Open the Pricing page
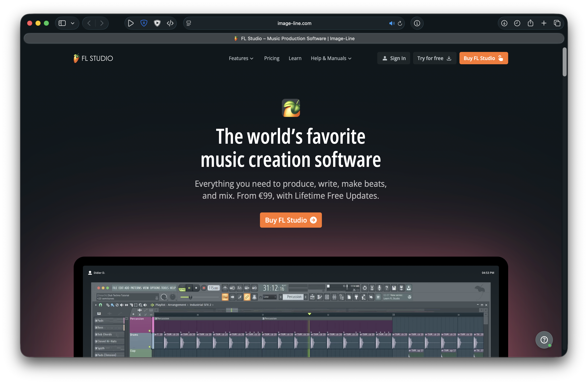This screenshot has width=588, height=384. coord(272,58)
